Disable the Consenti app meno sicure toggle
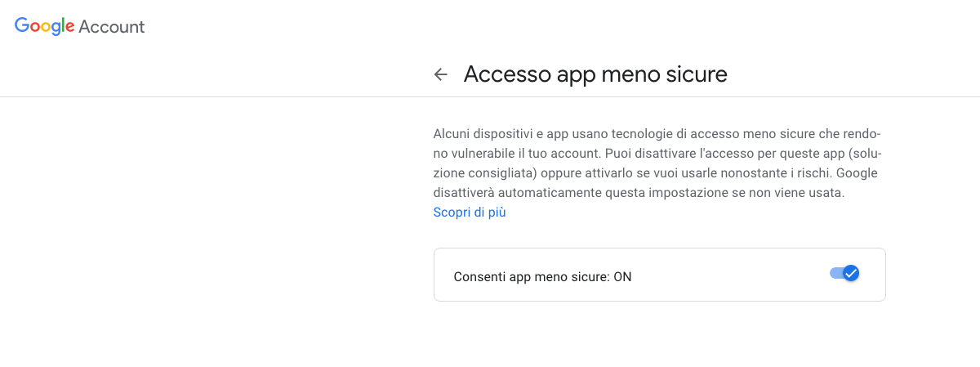980x367 pixels. coord(844,273)
